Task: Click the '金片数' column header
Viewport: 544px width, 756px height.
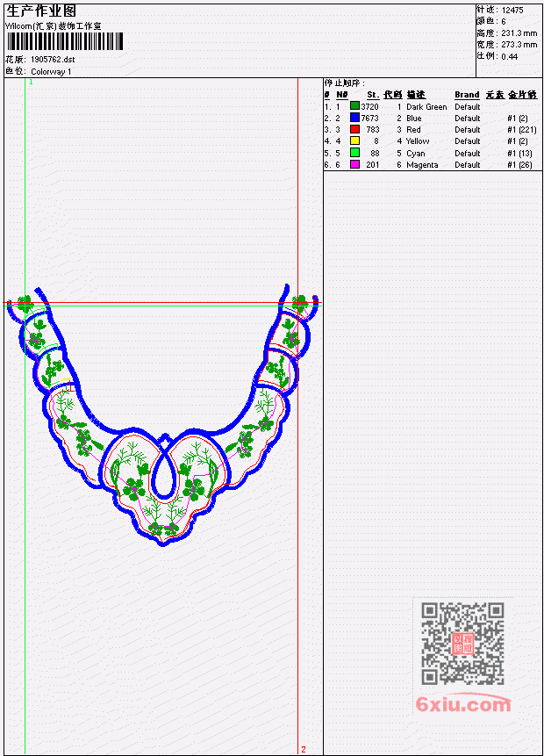Action: click(x=523, y=95)
